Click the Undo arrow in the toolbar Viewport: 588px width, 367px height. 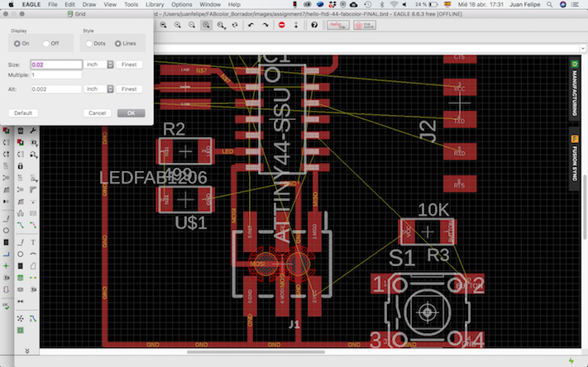pyautogui.click(x=251, y=26)
